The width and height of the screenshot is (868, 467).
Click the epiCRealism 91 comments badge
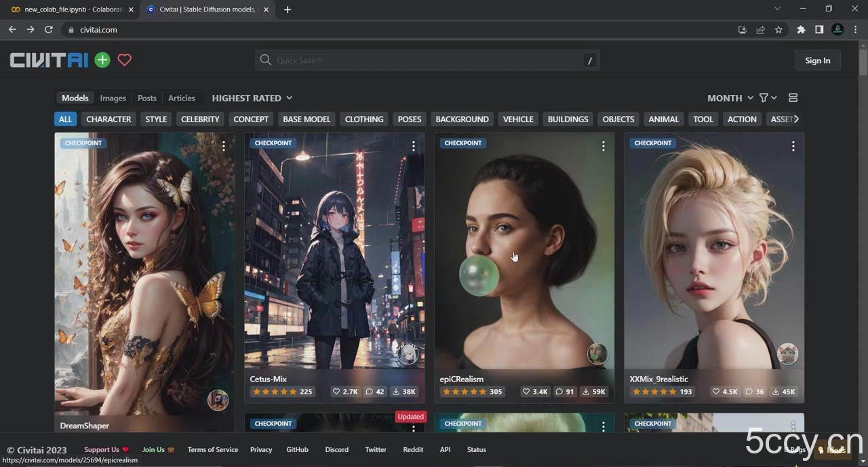[564, 392]
